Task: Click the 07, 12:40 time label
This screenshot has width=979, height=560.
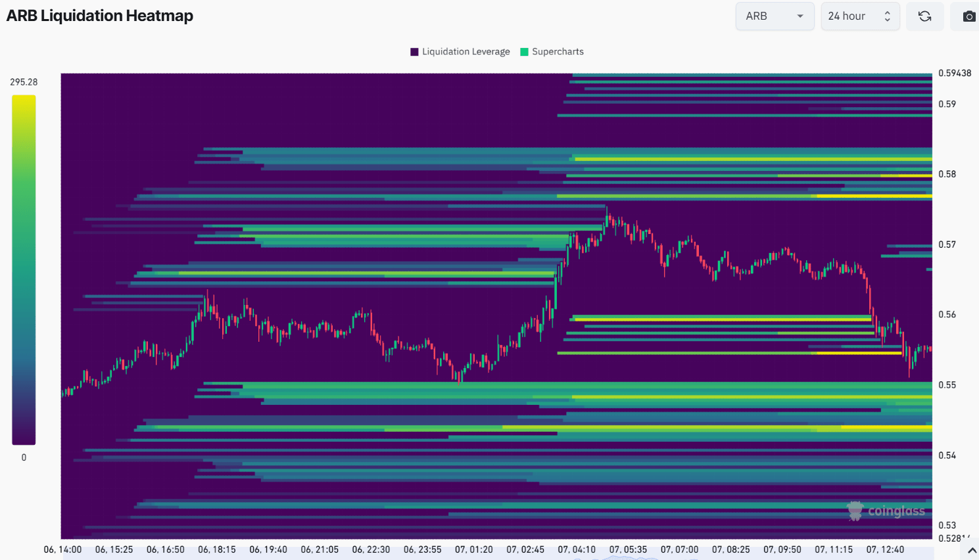Action: coord(885,549)
